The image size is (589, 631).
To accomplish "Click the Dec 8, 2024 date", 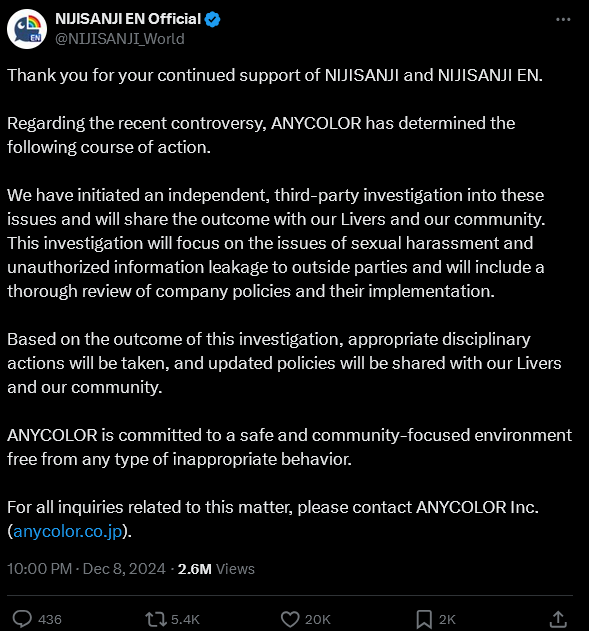I will point(124,569).
